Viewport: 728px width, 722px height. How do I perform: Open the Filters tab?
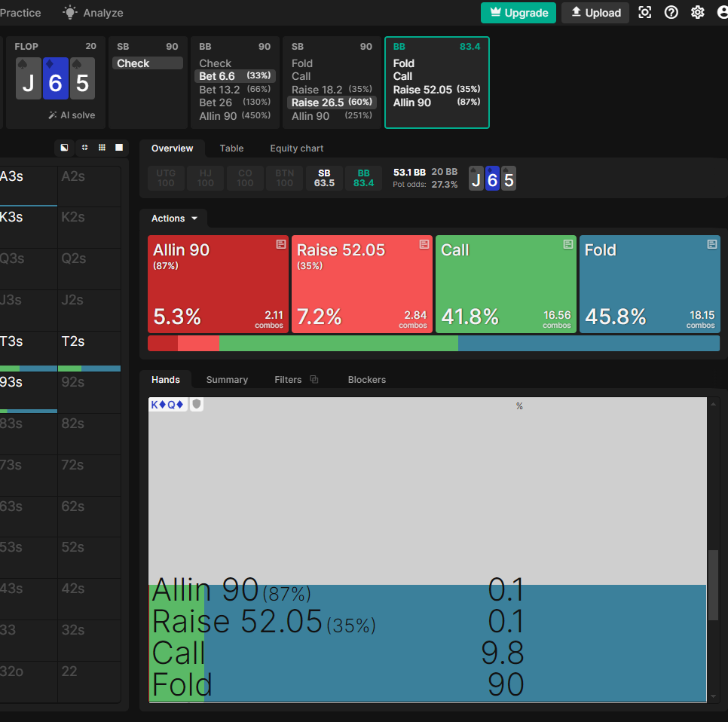[x=288, y=379]
